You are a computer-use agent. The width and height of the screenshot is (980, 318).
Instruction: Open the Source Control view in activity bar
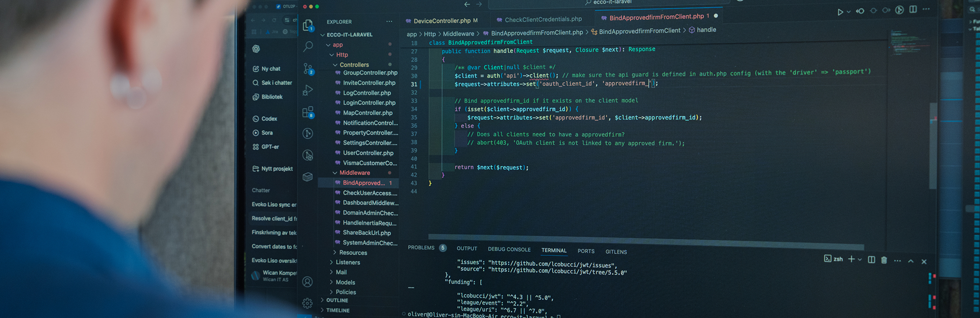tap(308, 69)
